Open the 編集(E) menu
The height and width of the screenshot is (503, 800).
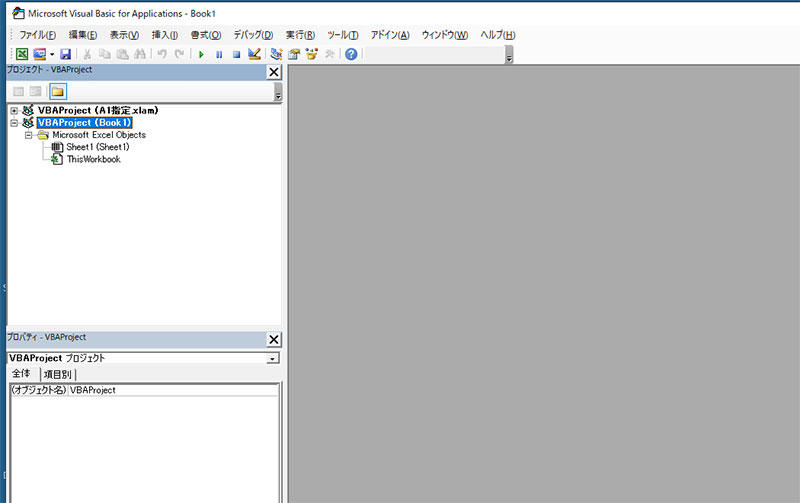tap(83, 35)
